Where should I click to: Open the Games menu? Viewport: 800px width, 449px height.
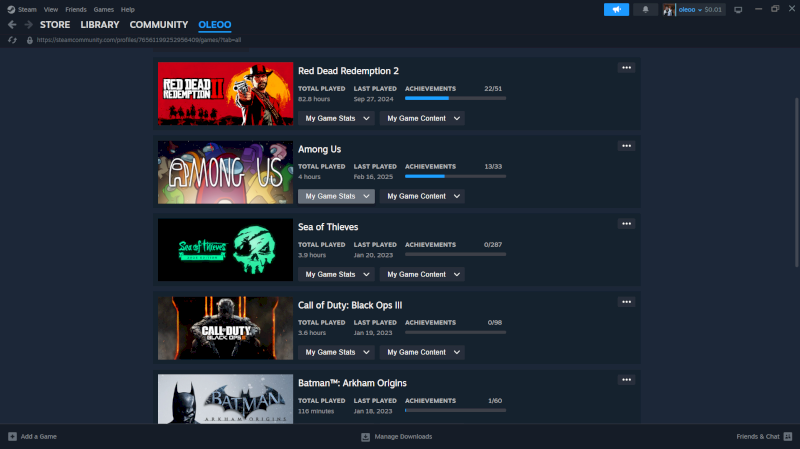(104, 9)
